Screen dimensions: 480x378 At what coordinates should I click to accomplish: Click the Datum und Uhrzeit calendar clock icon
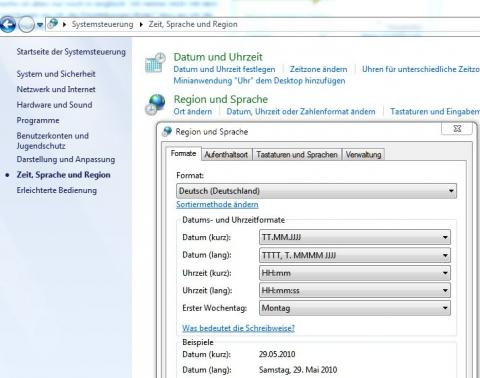point(155,63)
